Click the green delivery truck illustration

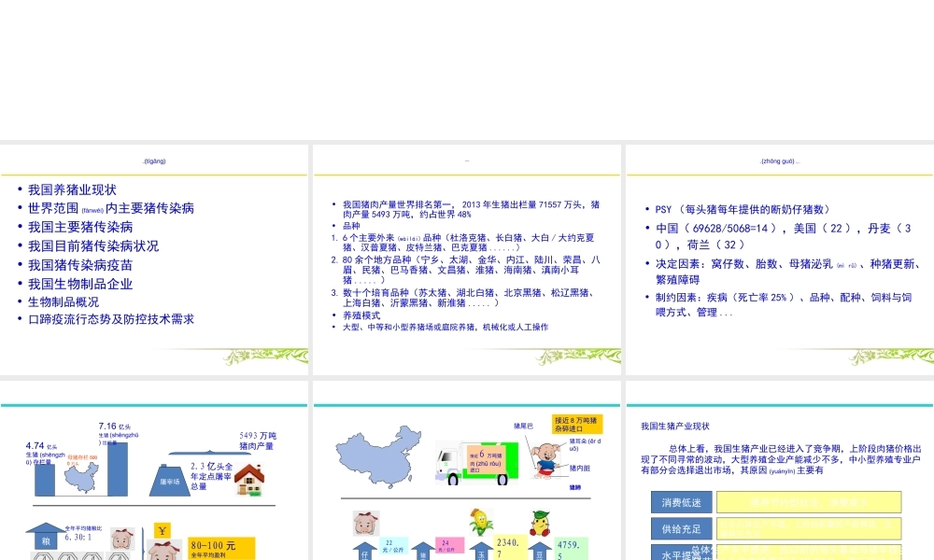click(476, 463)
